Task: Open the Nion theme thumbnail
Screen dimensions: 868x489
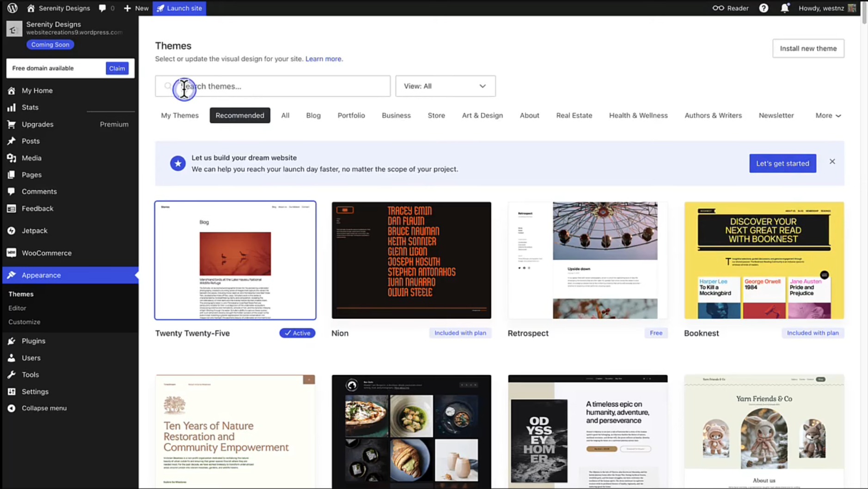Action: (411, 260)
